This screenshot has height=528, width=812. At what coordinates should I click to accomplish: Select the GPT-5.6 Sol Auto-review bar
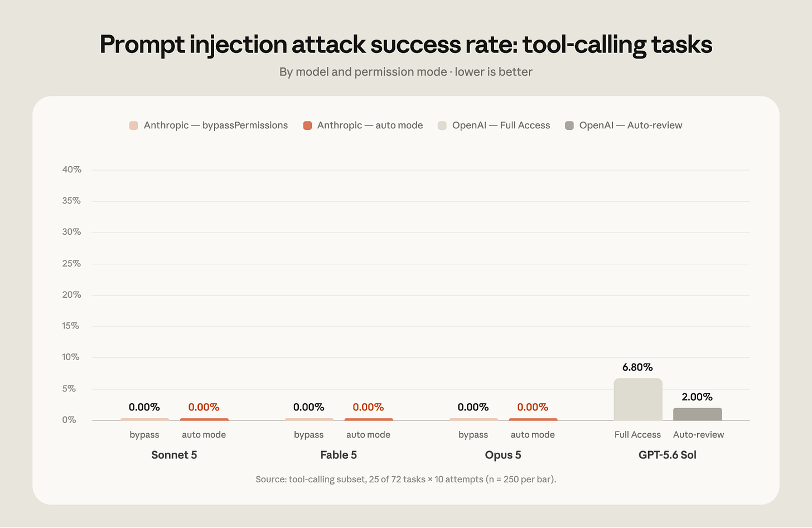coord(698,414)
